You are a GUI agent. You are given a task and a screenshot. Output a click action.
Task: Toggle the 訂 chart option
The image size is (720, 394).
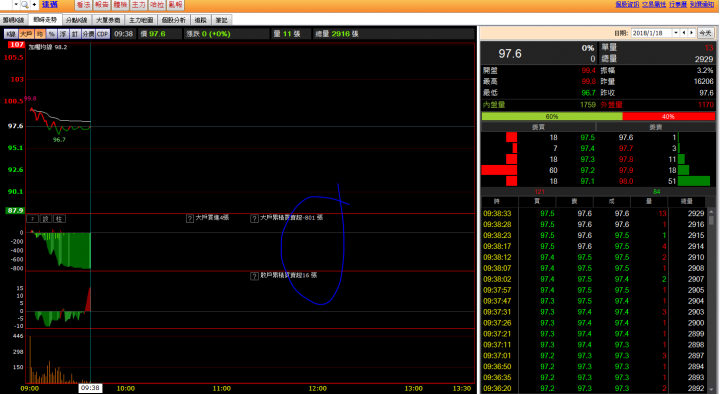tap(74, 34)
